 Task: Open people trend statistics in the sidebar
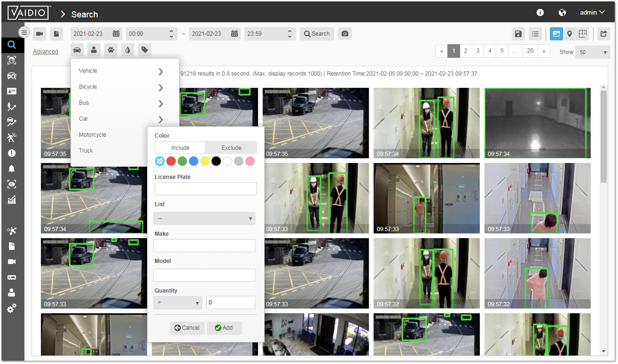pyautogui.click(x=12, y=107)
